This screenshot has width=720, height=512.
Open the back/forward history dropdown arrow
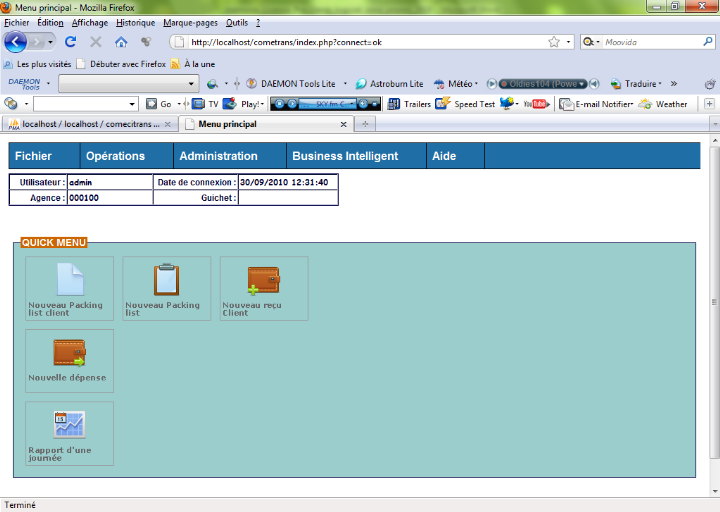[50, 42]
